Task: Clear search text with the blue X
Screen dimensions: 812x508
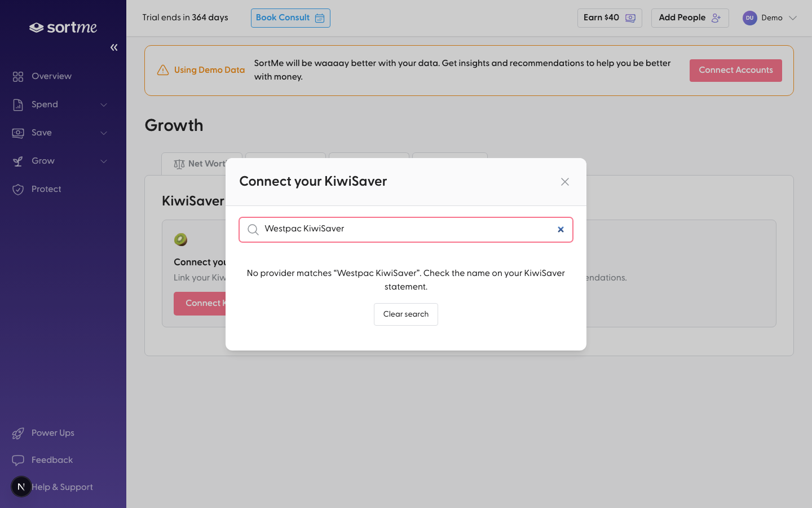Action: 561,230
